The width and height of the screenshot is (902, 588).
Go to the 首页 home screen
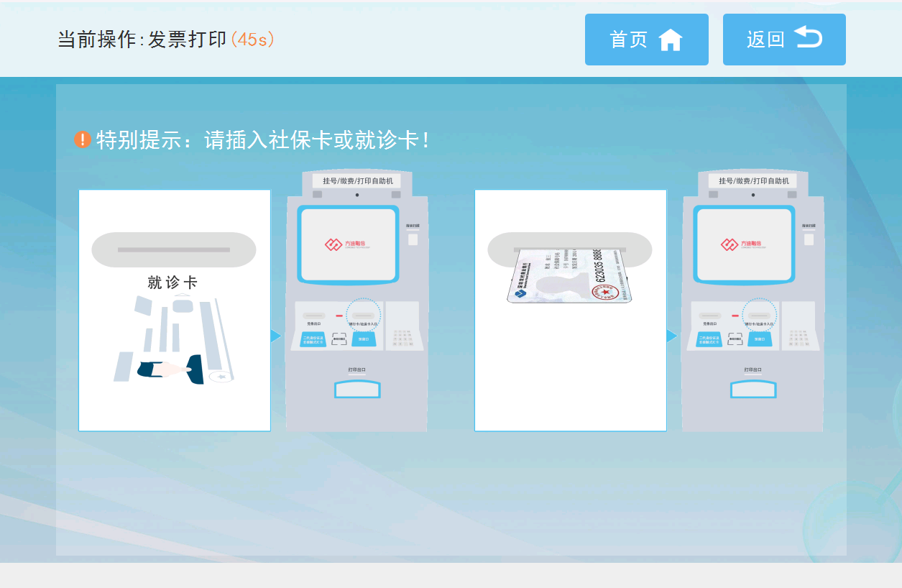(x=647, y=40)
